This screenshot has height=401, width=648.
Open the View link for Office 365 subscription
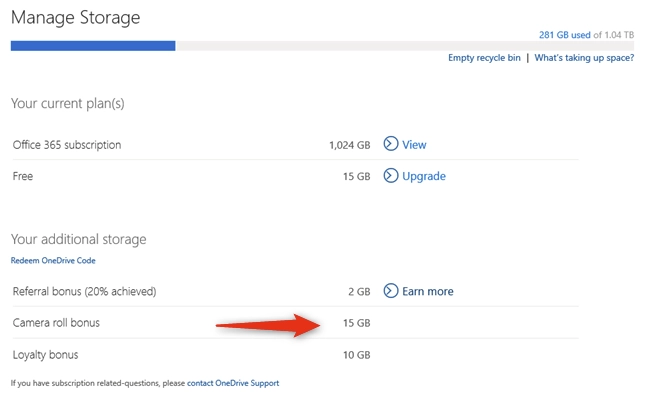[414, 145]
